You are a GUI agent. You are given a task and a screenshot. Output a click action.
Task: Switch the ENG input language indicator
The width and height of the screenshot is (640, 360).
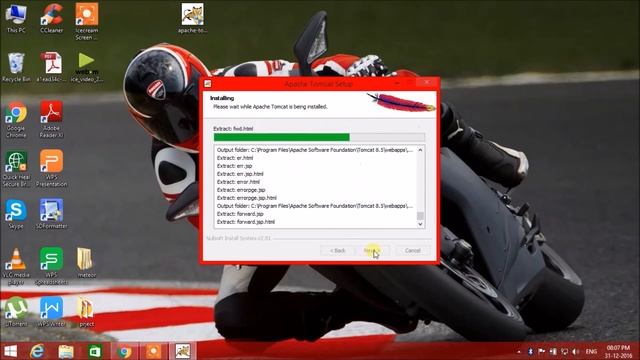pyautogui.click(x=591, y=351)
